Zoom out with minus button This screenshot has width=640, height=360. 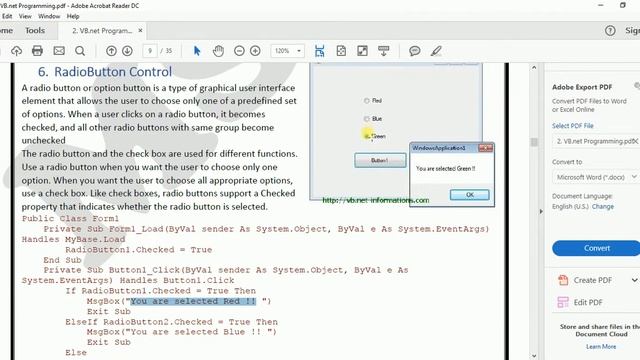[x=239, y=51]
